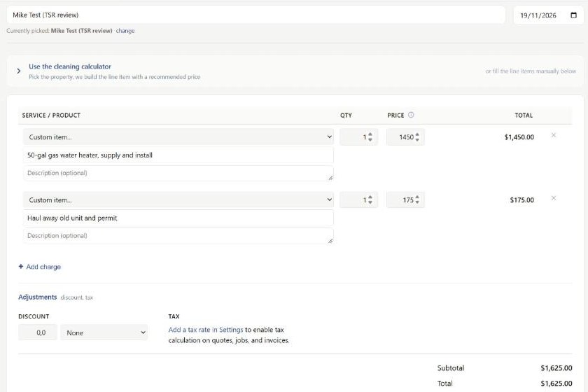Open the discount type None dropdown
588x392 pixels.
(104, 332)
